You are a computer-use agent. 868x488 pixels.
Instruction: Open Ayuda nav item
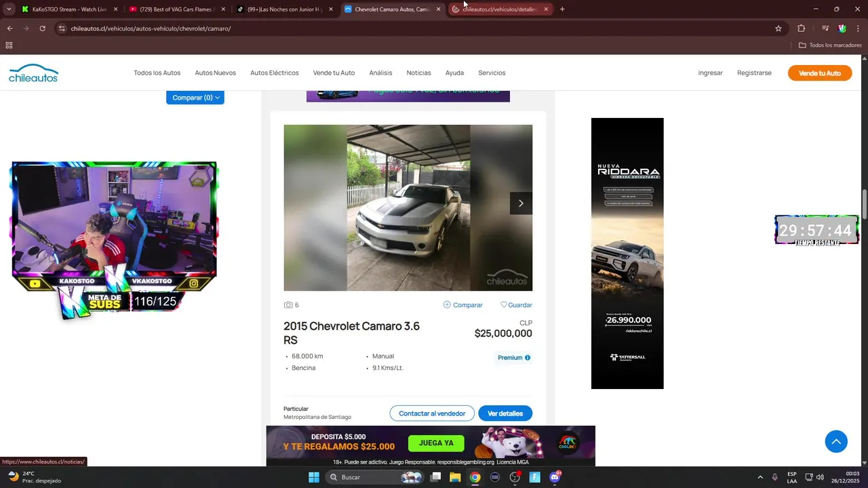coord(454,73)
